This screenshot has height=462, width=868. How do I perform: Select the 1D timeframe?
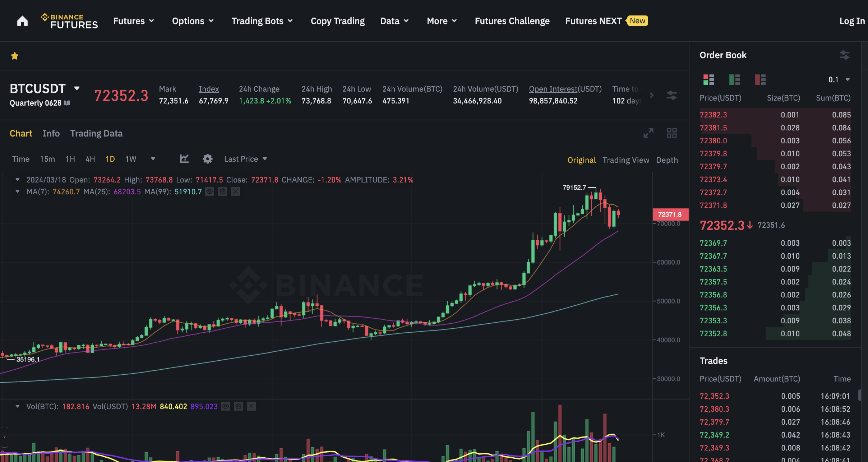[110, 159]
